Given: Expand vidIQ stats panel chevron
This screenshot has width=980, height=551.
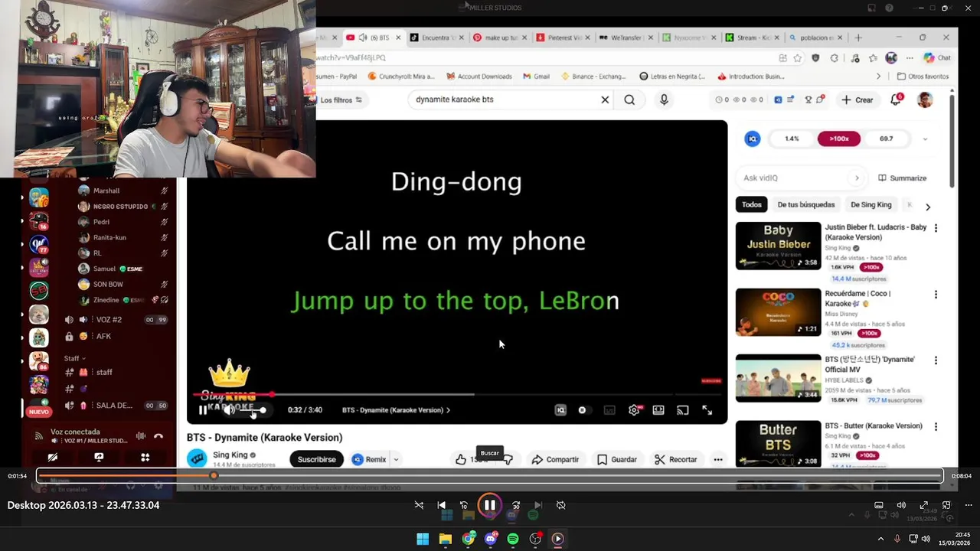Looking at the screenshot, I should coord(925,139).
